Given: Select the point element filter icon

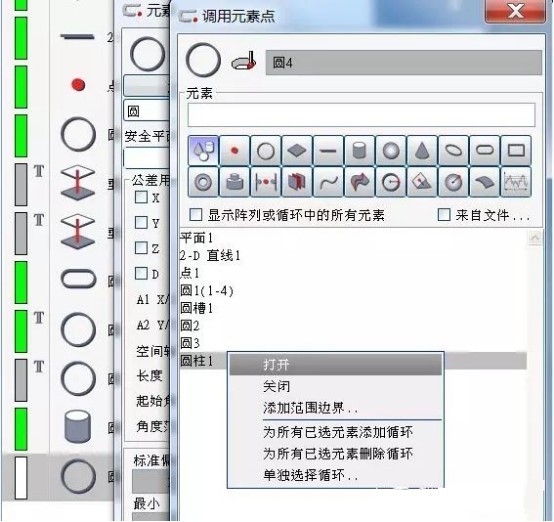Looking at the screenshot, I should click(x=235, y=151).
